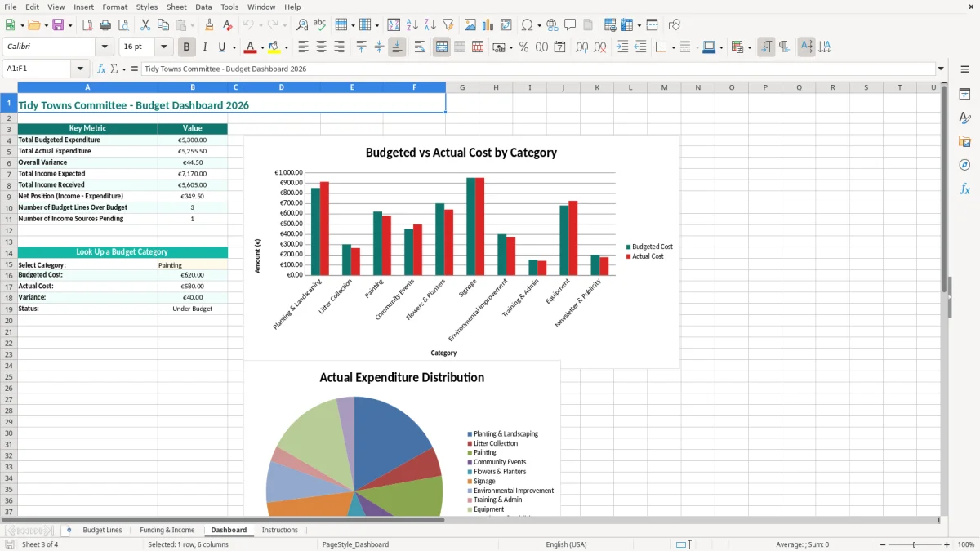Expand the Underline style dropdown arrow
The image size is (980, 551).
(x=234, y=47)
